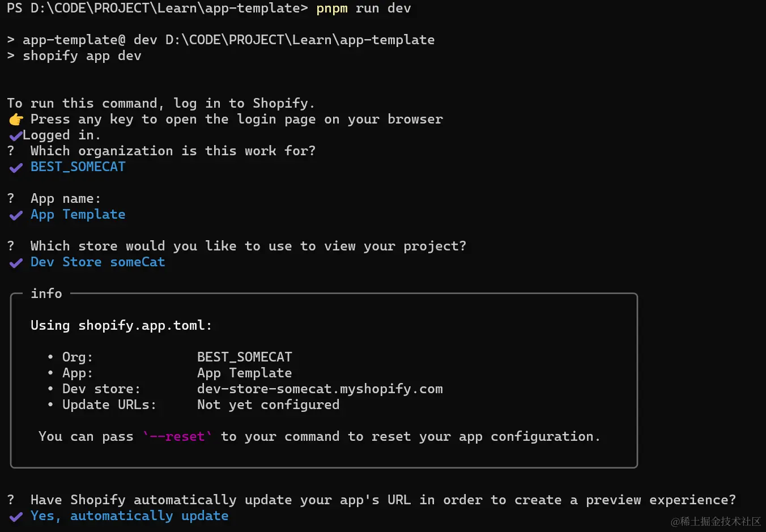Viewport: 766px width, 532px height.
Task: Click 'to your command to reset your app configuration.' text
Action: 410,437
